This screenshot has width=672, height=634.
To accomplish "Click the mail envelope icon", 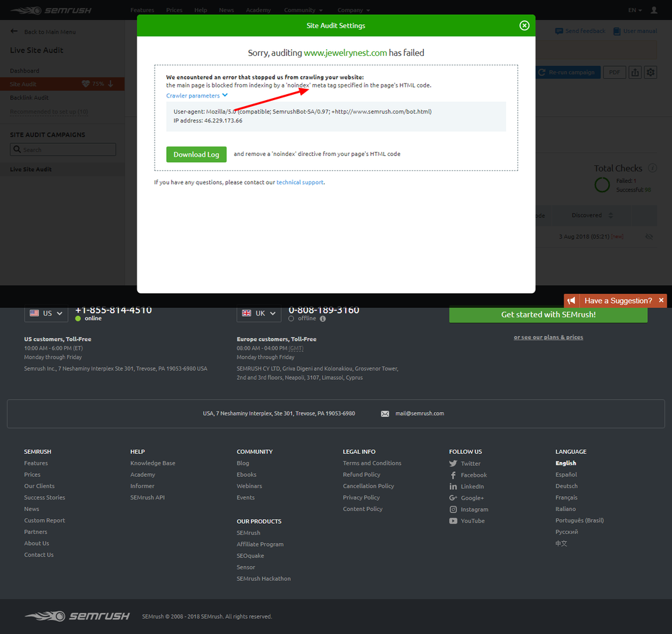I will [385, 413].
